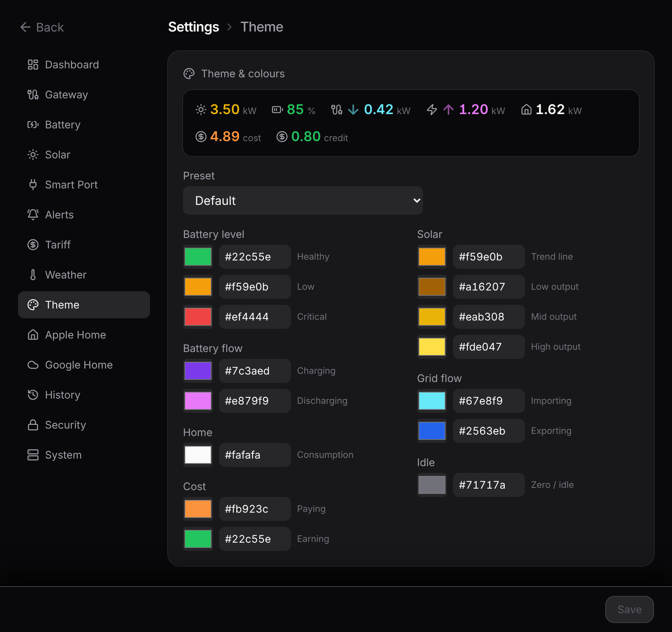Open the Healthy battery level green swatch
Viewport: 672px width, 632px height.
coord(198,257)
